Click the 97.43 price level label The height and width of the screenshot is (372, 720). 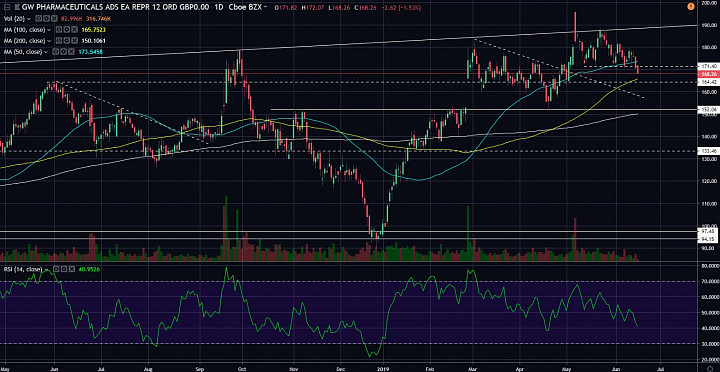point(708,231)
